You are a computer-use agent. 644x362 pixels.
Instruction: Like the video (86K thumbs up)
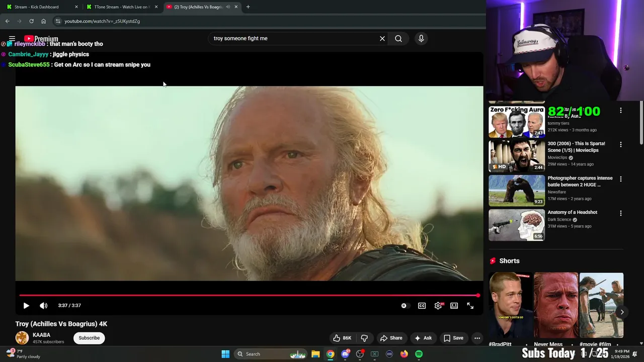pos(342,338)
